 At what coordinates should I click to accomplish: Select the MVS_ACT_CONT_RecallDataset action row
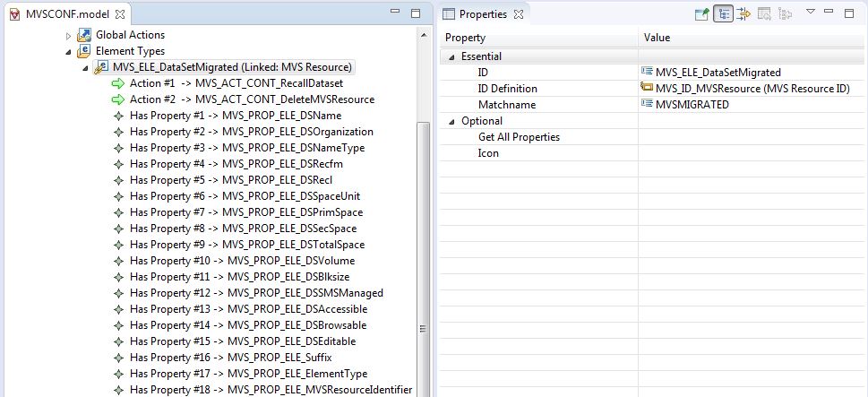[x=236, y=83]
